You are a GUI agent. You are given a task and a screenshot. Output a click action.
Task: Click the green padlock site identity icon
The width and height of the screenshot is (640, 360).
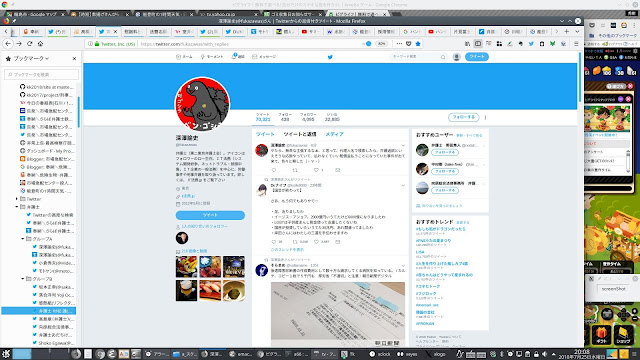pos(97,44)
